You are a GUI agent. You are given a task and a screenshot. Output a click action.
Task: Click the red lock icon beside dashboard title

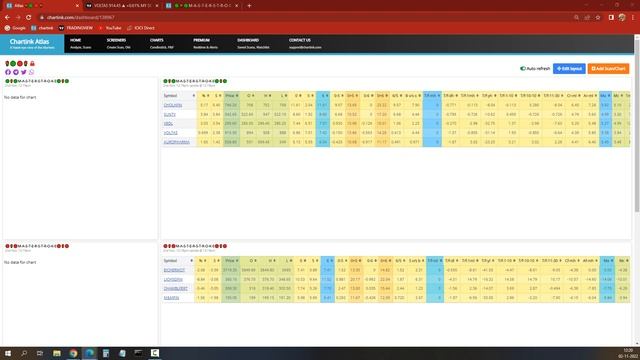pos(32,64)
